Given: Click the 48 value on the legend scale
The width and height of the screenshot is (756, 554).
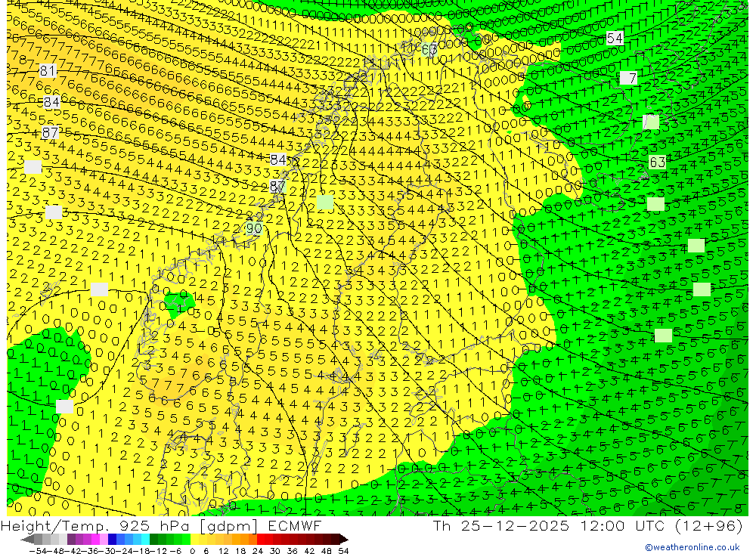Looking at the screenshot, I should tap(327, 551).
